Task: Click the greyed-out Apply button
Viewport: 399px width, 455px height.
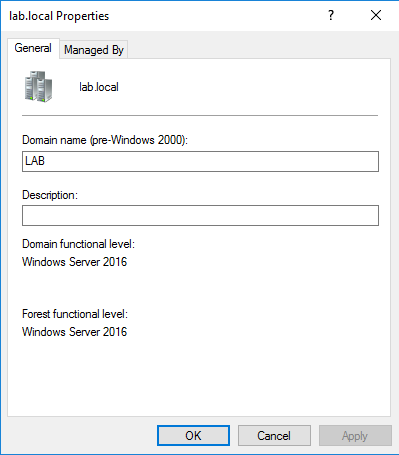Action: pyautogui.click(x=355, y=436)
